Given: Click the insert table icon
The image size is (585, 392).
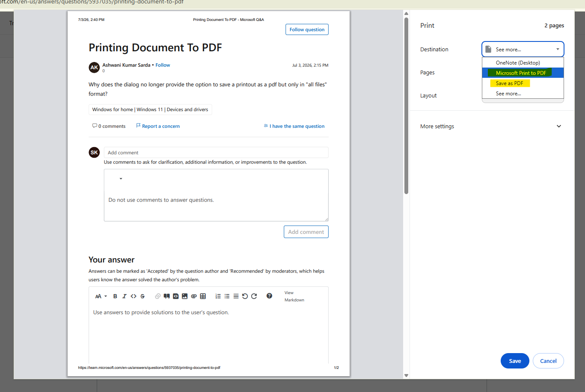Looking at the screenshot, I should [203, 296].
